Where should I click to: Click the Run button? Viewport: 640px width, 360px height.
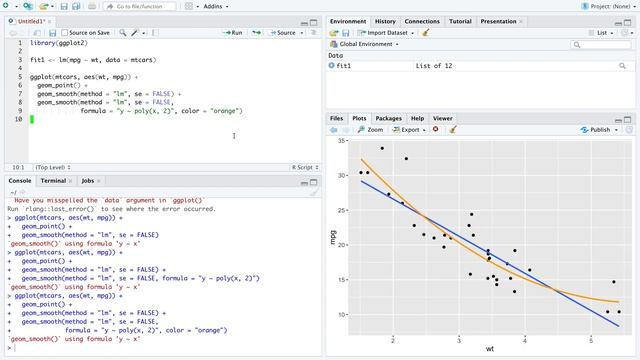coord(233,33)
